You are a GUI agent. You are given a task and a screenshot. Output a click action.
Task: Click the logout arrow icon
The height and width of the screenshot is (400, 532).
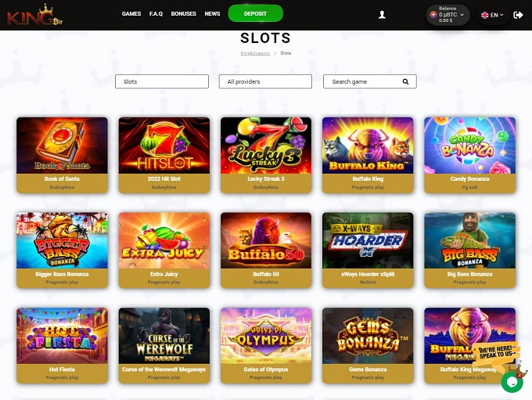point(518,14)
